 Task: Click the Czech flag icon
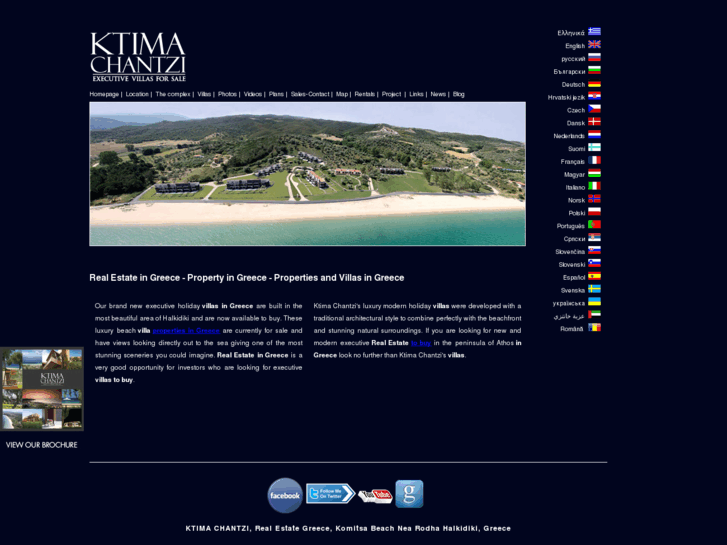(594, 109)
